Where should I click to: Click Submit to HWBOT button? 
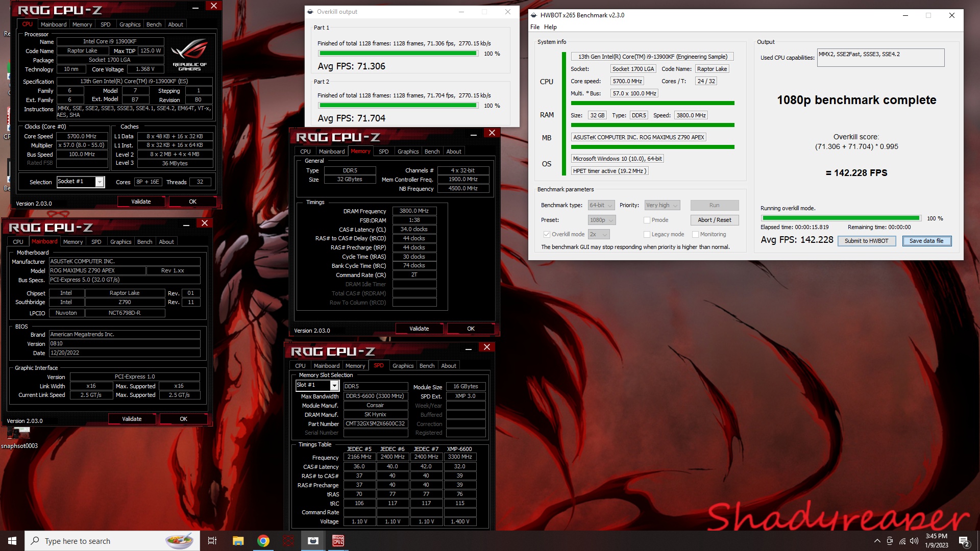[x=866, y=241]
